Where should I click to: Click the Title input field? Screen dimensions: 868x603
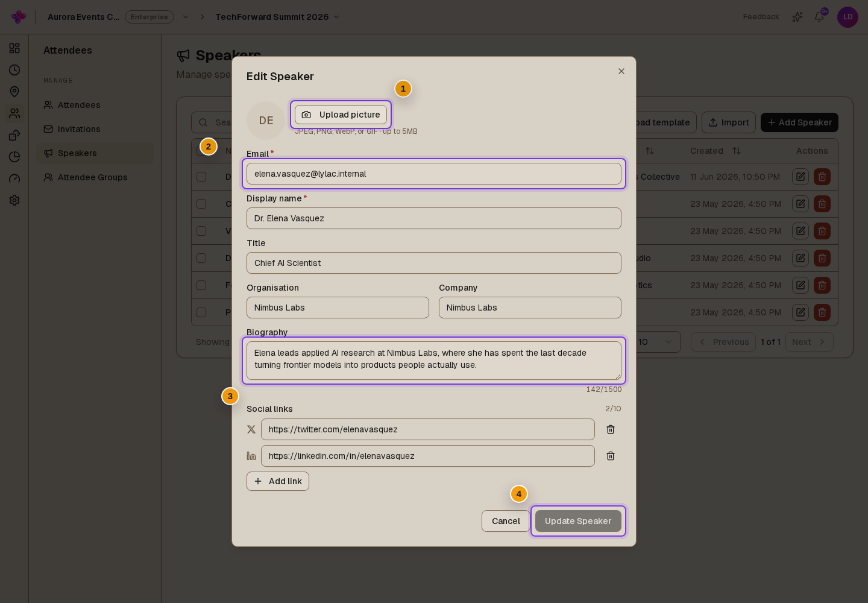(434, 263)
